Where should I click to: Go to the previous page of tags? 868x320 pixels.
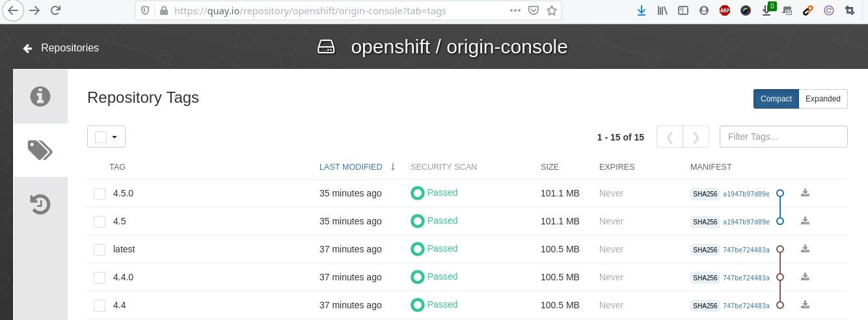(670, 137)
